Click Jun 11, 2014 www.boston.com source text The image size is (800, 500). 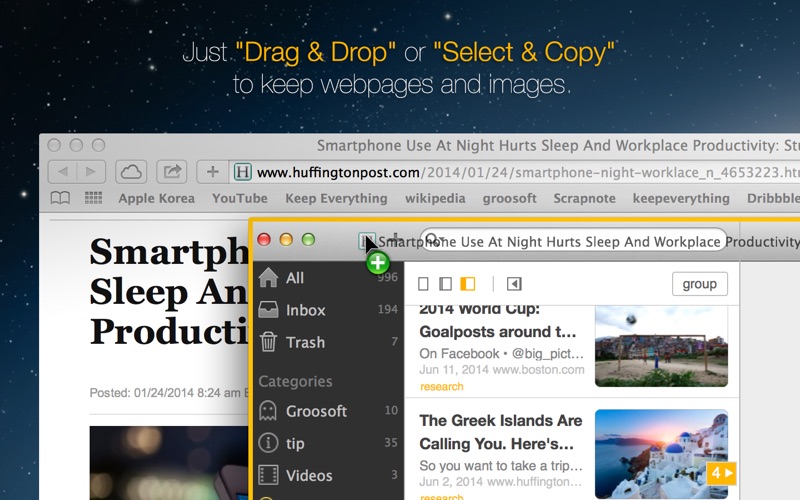tap(502, 370)
